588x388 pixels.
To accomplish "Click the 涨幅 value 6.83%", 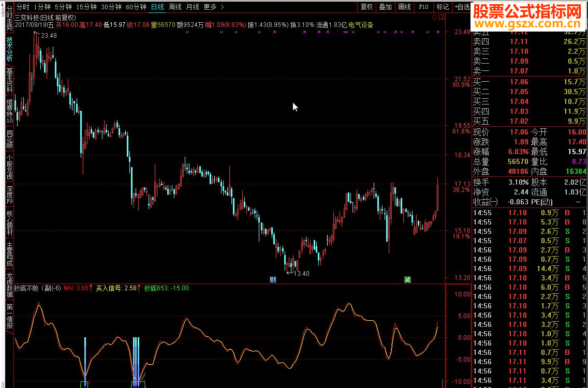I will coord(518,152).
